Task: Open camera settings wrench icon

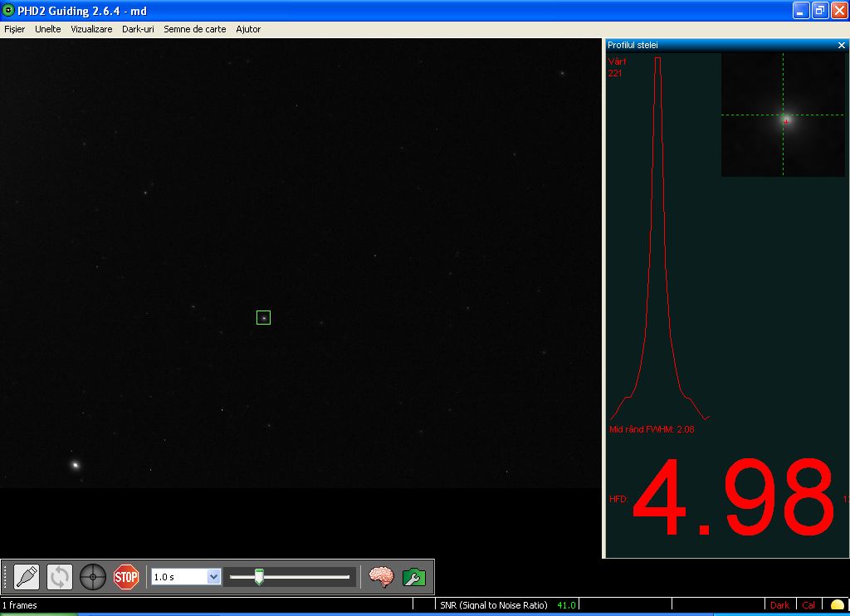Action: [x=413, y=576]
